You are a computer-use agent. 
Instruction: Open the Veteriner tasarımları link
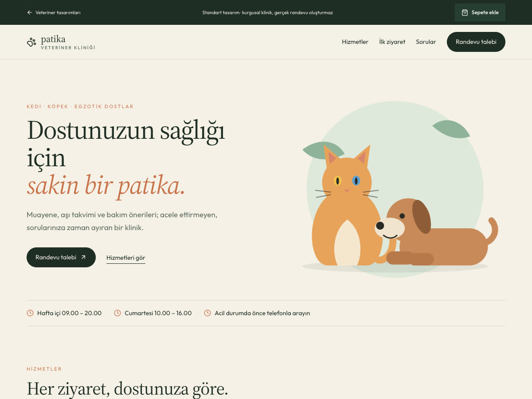point(54,12)
